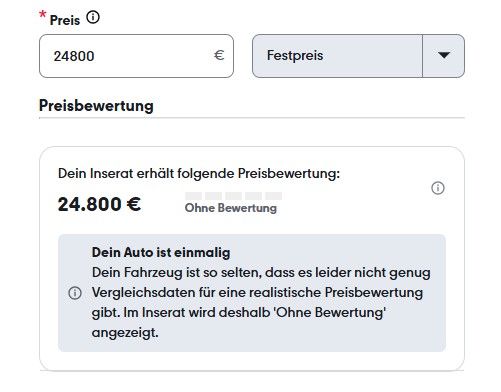Click the 'Vergleichsdaten für eine realistische Preisbewertung' line
This screenshot has height=392, width=501.
(257, 293)
